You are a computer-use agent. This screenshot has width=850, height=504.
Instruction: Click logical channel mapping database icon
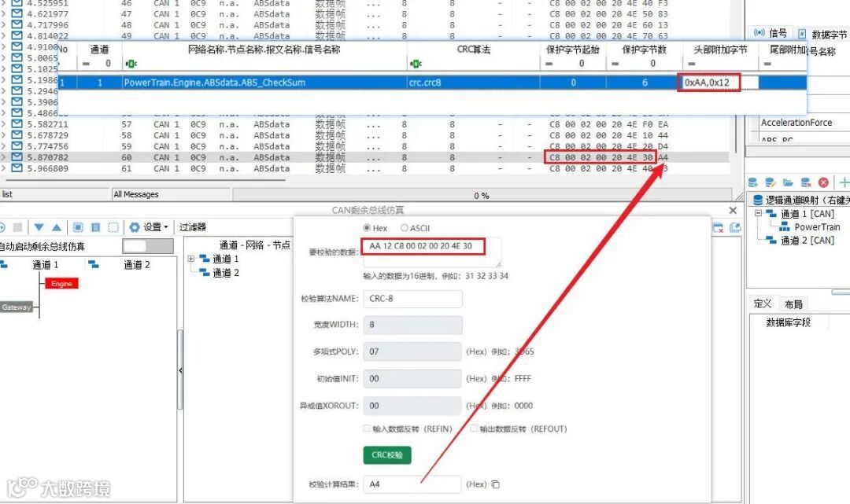pos(758,200)
